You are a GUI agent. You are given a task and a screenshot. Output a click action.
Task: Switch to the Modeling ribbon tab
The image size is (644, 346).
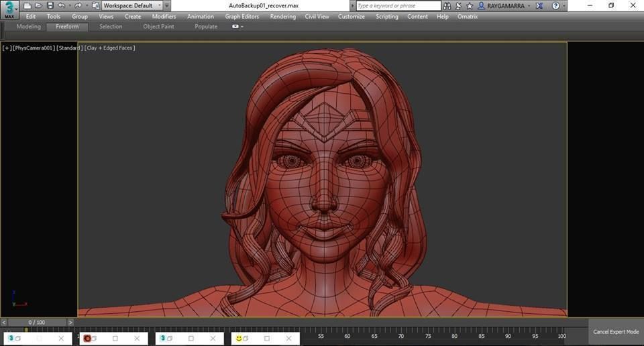tap(28, 26)
